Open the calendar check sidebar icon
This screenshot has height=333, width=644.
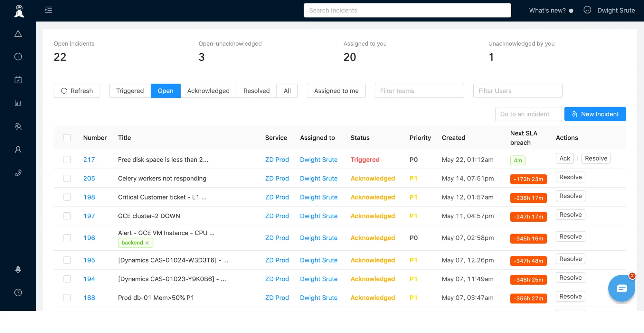click(x=18, y=80)
